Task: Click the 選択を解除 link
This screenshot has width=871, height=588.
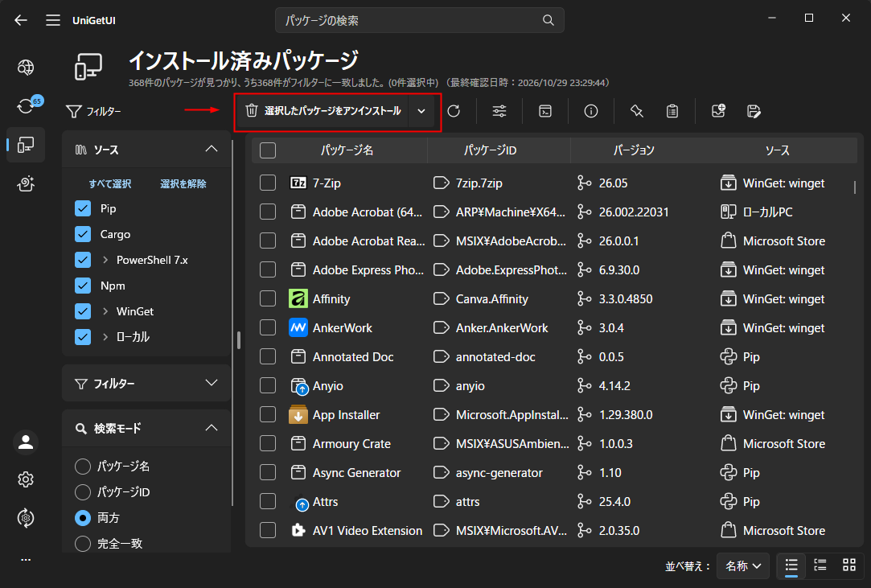Action: click(183, 184)
